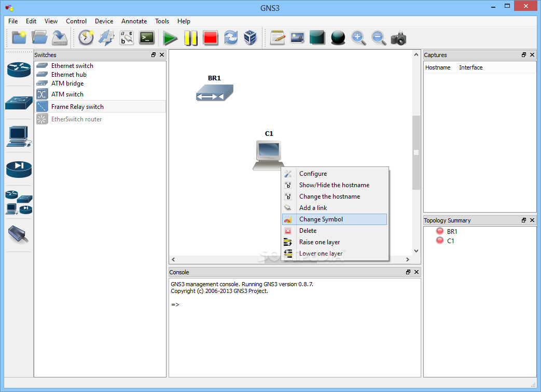Click the Hostname column header in Captures
This screenshot has width=541, height=392.
pos(440,67)
